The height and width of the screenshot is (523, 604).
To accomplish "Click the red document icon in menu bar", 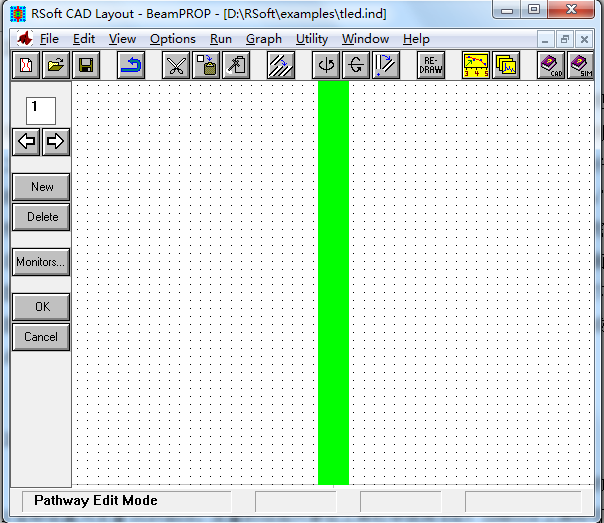I will click(x=25, y=39).
